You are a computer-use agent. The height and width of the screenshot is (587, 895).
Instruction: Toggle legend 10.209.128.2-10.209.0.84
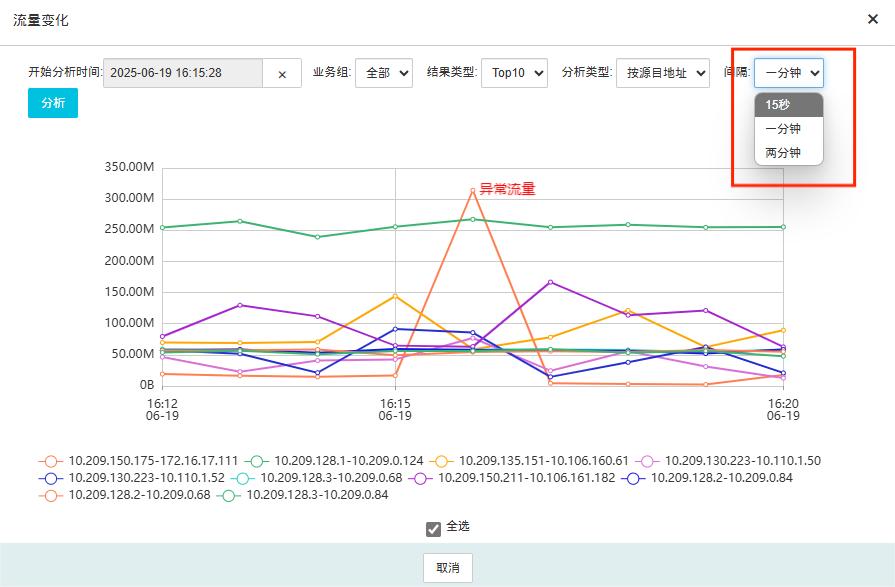point(707,478)
